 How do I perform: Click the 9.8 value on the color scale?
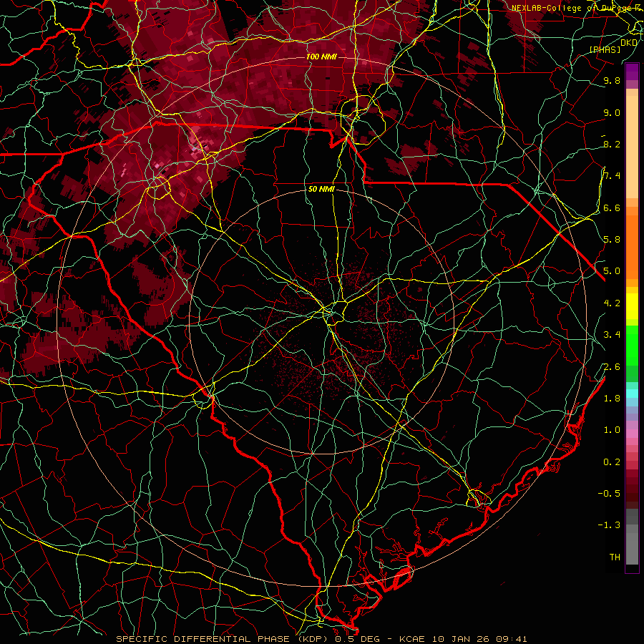coord(612,81)
